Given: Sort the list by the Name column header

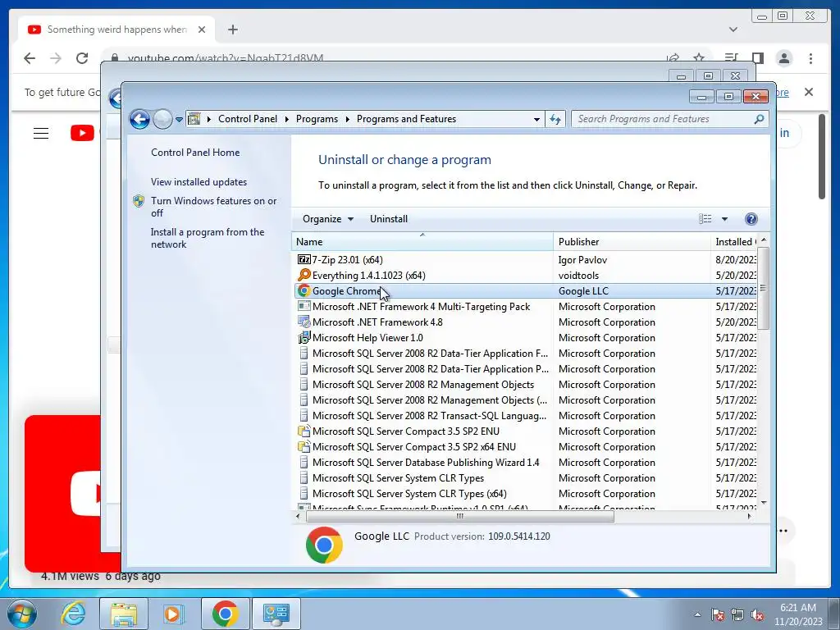Looking at the screenshot, I should (x=422, y=242).
